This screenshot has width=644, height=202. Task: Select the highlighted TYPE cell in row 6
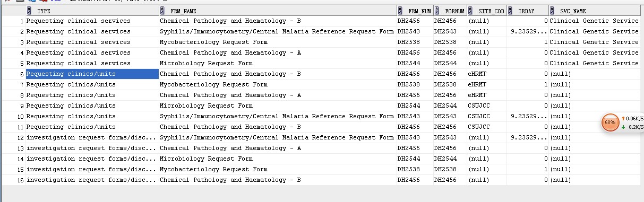[92, 74]
